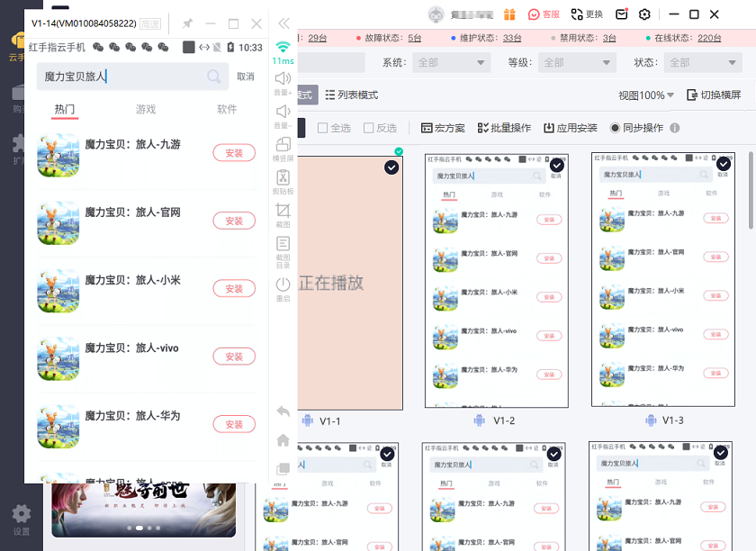Viewport: 756px width, 551px height.
Task: Click the search field containing 魔力宝贝旅人
Action: click(x=132, y=77)
